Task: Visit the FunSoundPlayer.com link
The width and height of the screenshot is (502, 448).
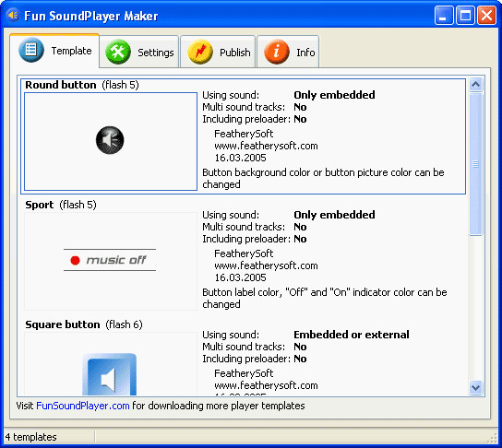Action: 83,406
